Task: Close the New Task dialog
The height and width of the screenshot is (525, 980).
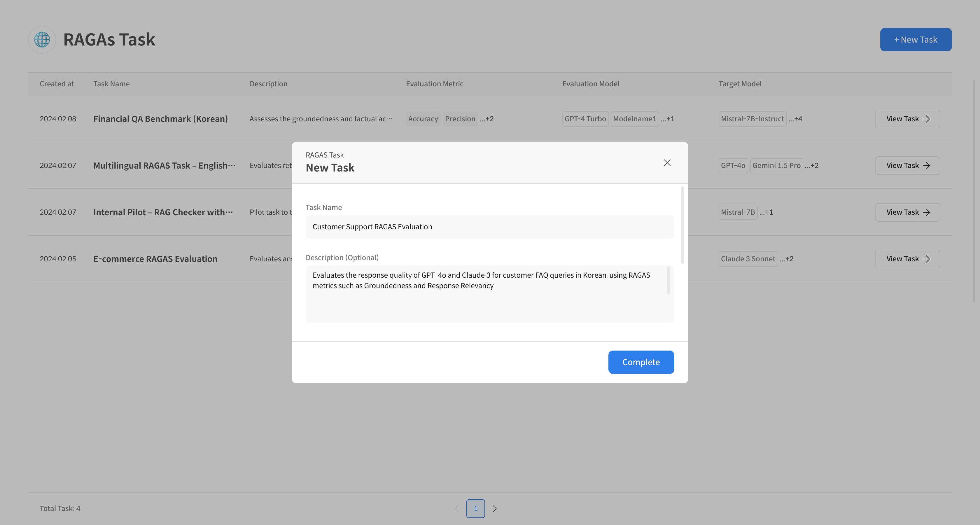Action: coord(667,163)
